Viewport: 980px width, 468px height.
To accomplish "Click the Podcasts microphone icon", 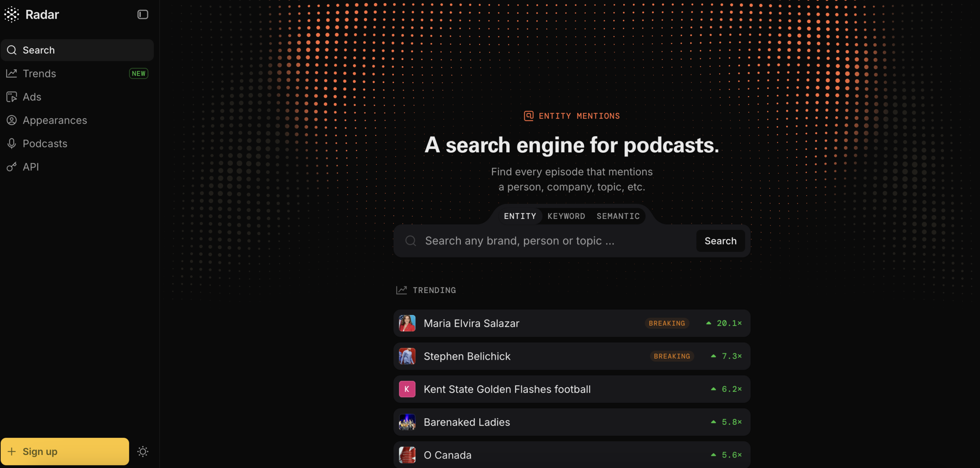I will tap(12, 143).
